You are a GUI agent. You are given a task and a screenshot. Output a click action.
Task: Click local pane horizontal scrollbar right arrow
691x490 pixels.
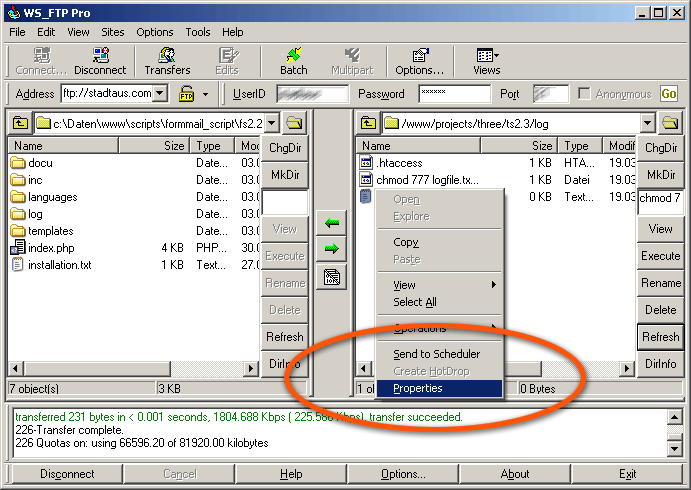click(251, 368)
